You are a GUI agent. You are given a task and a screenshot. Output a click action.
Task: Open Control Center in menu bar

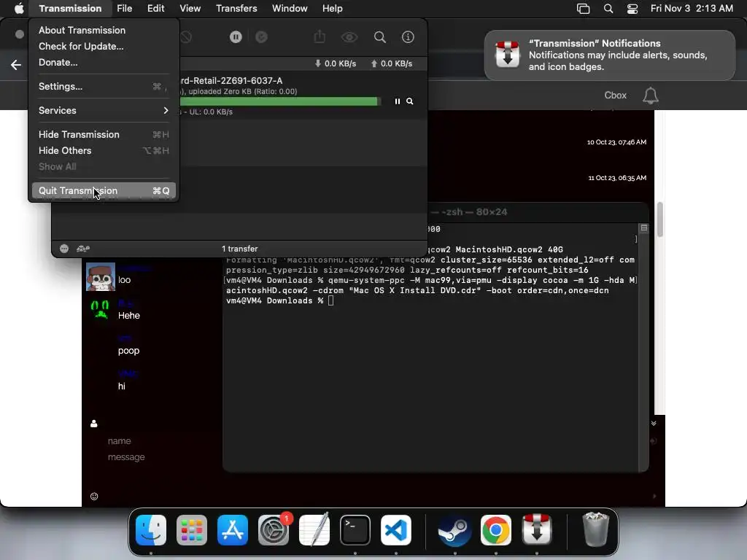[x=632, y=9]
